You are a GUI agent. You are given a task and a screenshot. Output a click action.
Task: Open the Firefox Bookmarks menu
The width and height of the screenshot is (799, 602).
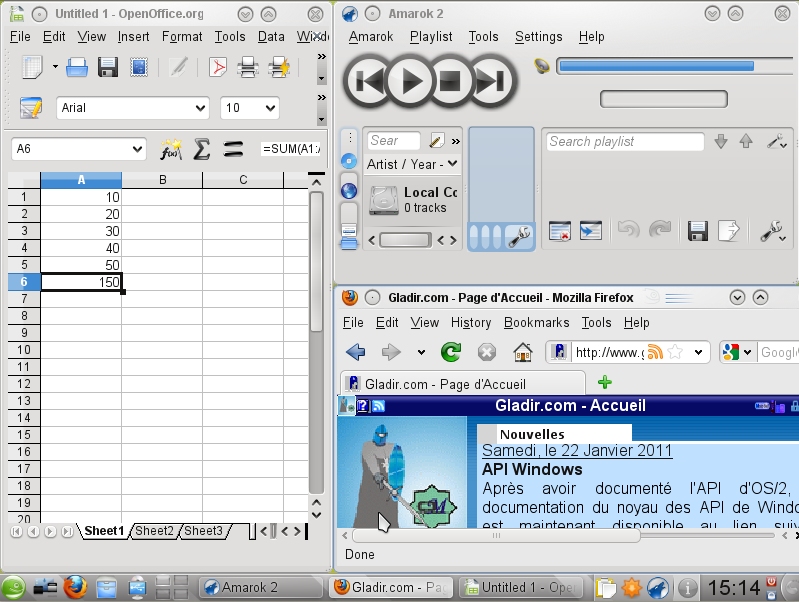click(x=536, y=323)
